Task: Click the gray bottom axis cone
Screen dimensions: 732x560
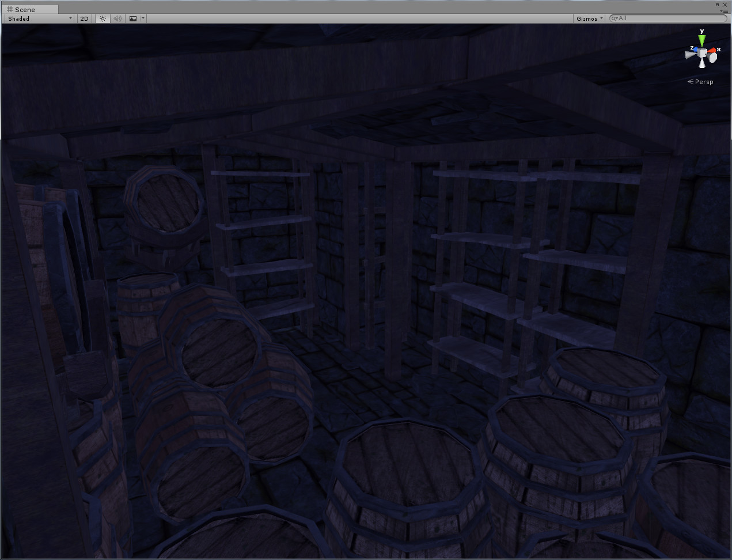Action: pos(702,63)
